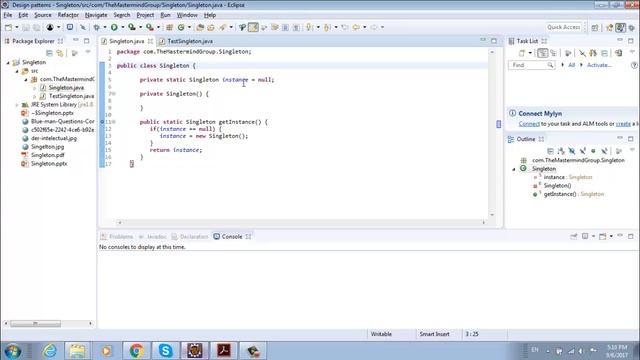Toggle Hide Non-Public Members in Outline
The image size is (640, 360).
(x=593, y=151)
